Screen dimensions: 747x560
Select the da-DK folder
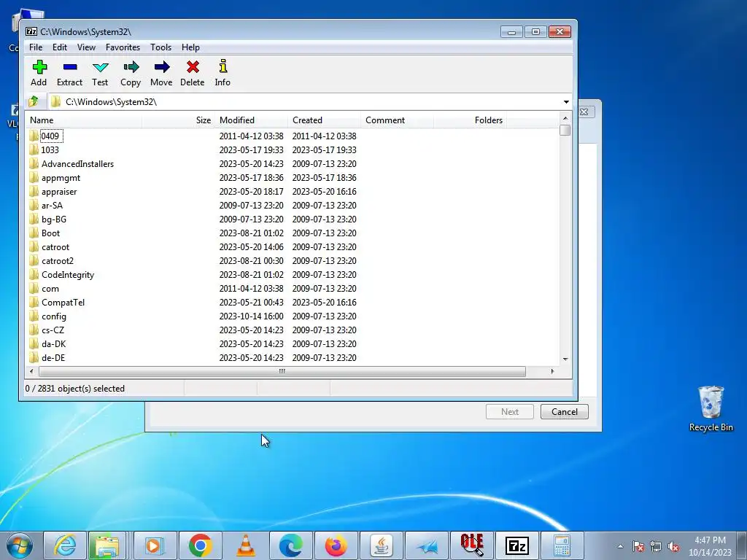tap(53, 344)
